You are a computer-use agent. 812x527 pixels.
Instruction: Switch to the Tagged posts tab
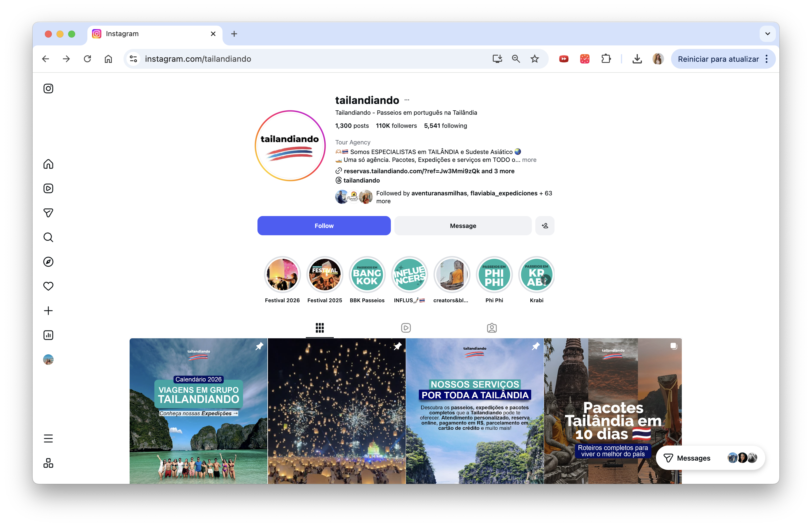492,328
